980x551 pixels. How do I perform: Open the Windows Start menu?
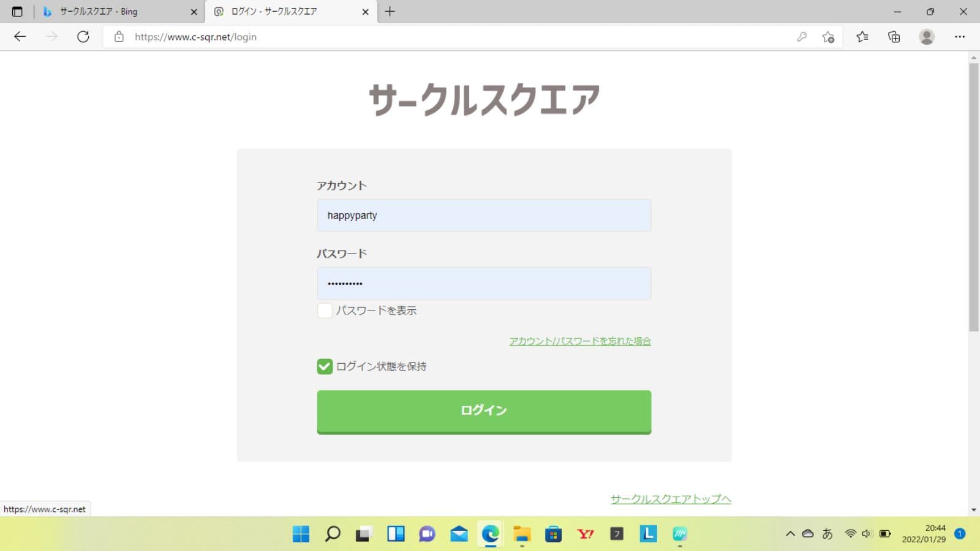click(x=301, y=534)
